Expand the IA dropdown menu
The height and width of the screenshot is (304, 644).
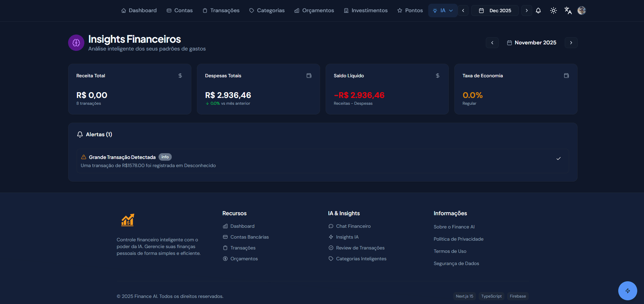click(443, 11)
